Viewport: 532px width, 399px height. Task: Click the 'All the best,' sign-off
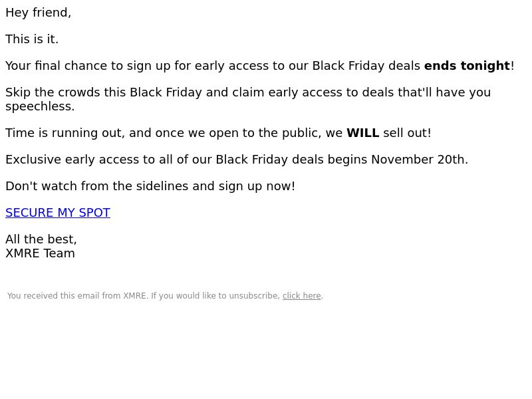pyautogui.click(x=41, y=239)
